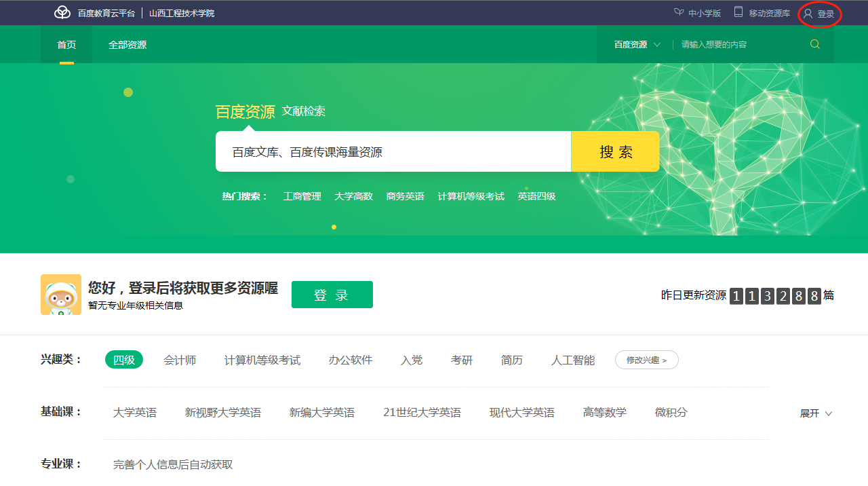Click the 暂无专业年级相关信息 text
This screenshot has height=486, width=868.
pos(136,305)
